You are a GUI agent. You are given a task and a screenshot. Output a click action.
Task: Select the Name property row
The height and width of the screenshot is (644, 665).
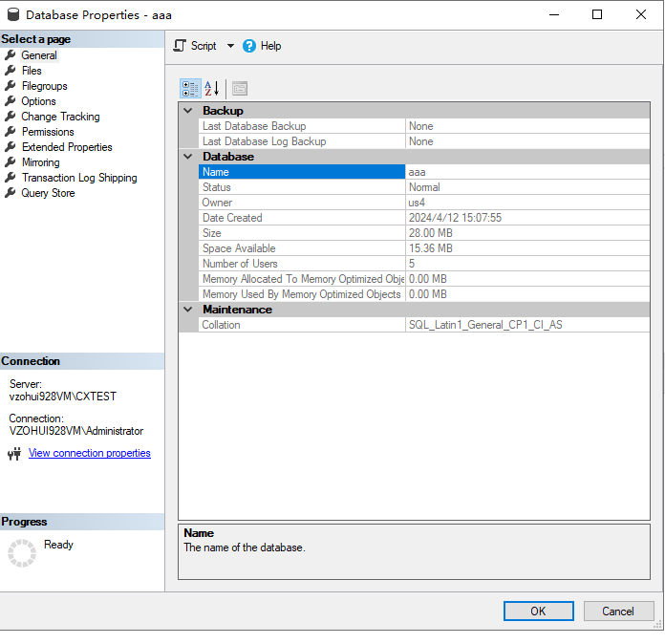tap(424, 172)
